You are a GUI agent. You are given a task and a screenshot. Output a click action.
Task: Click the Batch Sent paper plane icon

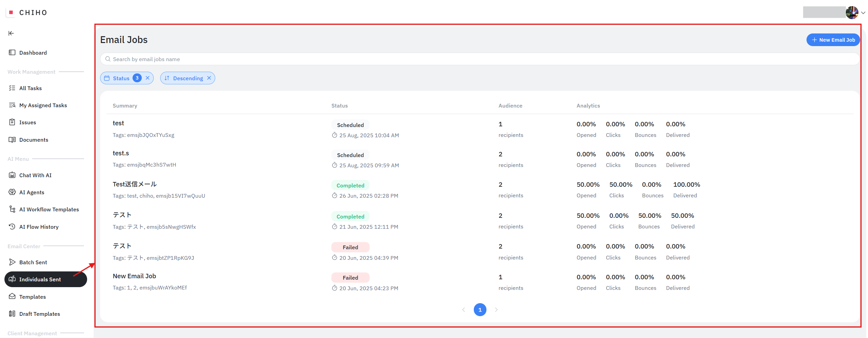tap(12, 262)
